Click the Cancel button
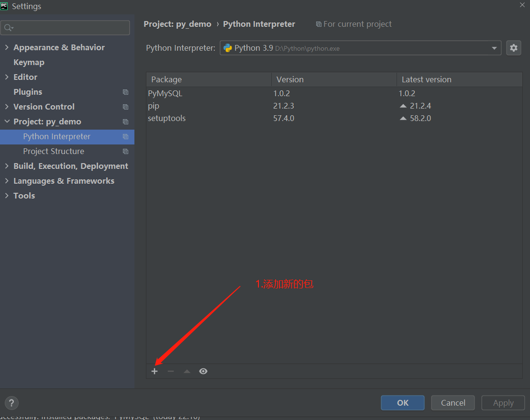The width and height of the screenshot is (530, 420). point(453,402)
